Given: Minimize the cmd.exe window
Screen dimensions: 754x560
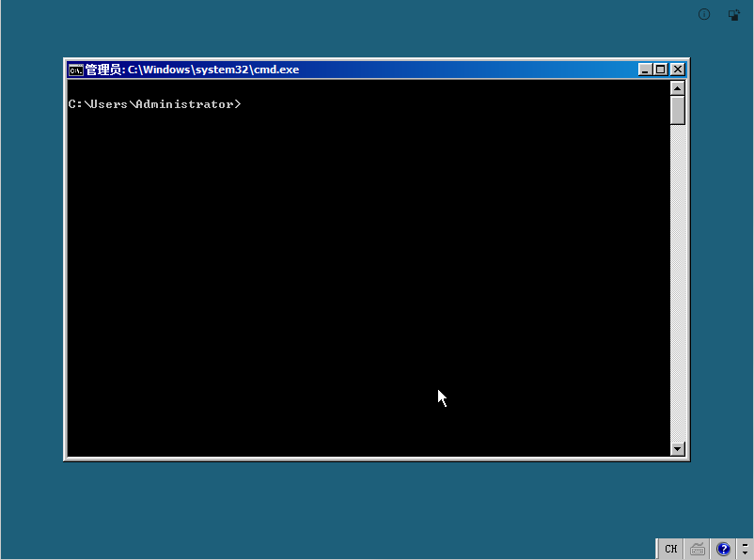Looking at the screenshot, I should pyautogui.click(x=645, y=70).
